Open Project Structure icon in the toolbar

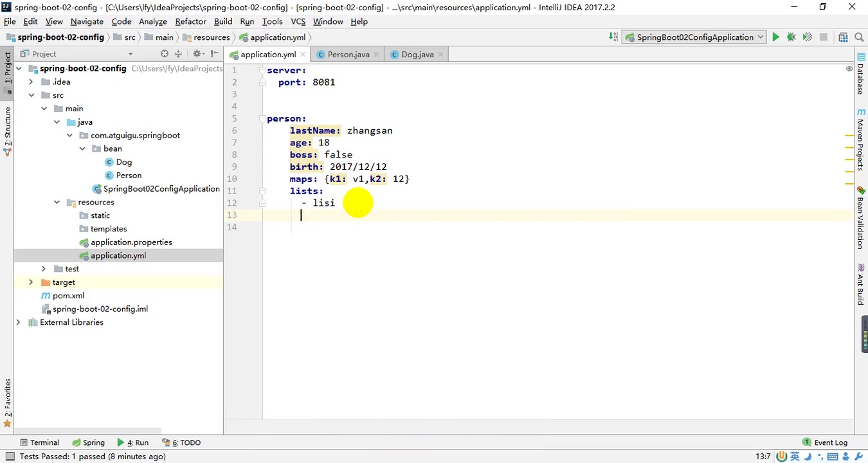tap(843, 37)
